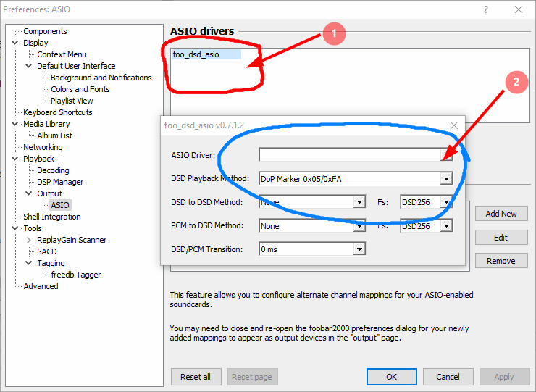Confirm preferences with OK button
The height and width of the screenshot is (392, 536).
click(x=392, y=377)
